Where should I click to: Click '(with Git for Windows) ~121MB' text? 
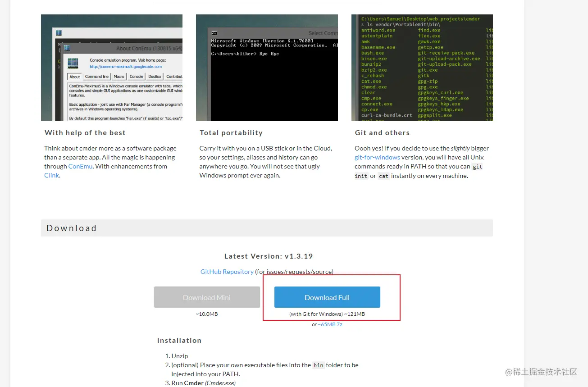coord(327,314)
